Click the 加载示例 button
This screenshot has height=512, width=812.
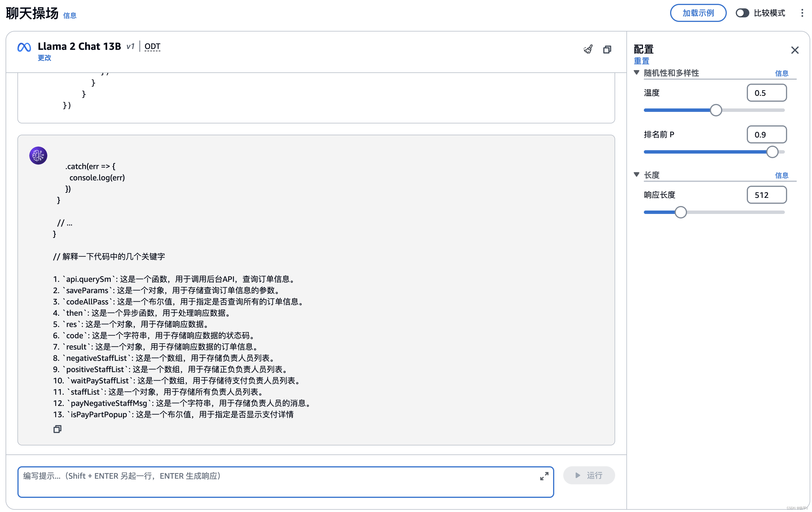pos(698,13)
